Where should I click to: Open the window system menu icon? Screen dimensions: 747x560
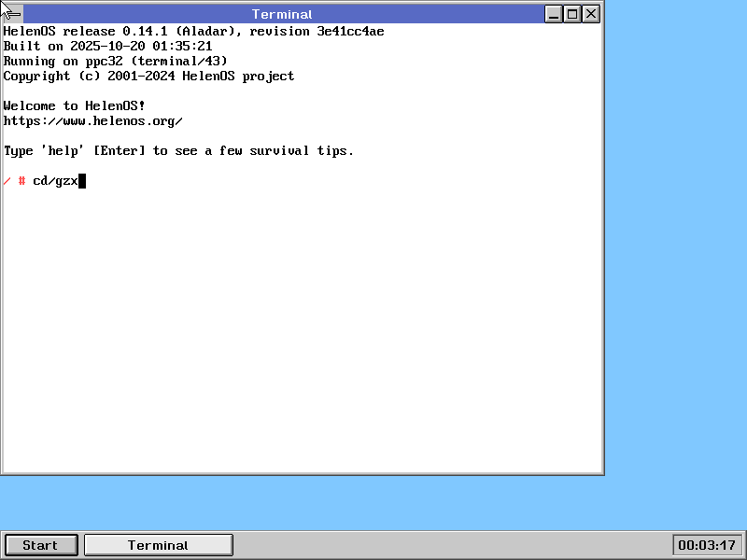coord(12,14)
